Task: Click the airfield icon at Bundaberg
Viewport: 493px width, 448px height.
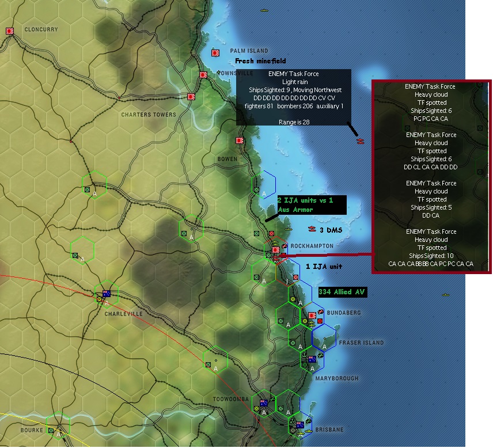Action: (x=321, y=312)
